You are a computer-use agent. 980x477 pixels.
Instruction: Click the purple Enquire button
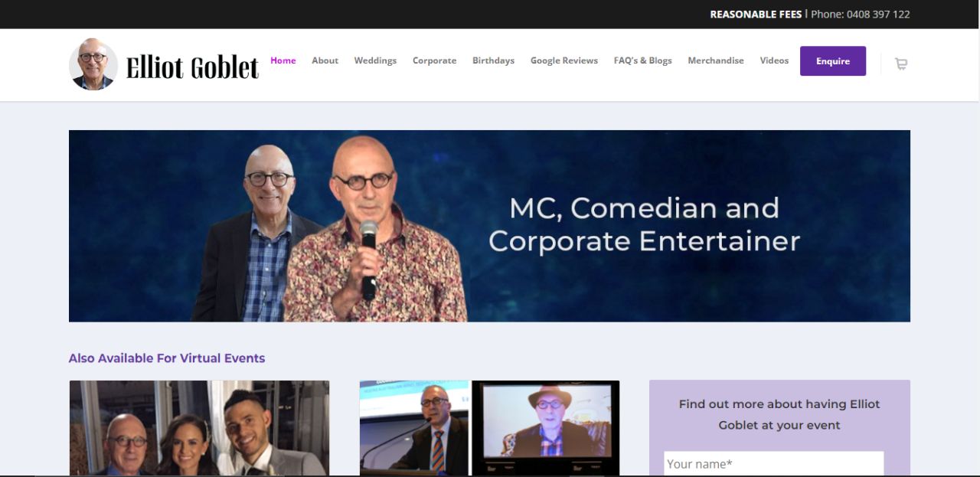pyautogui.click(x=833, y=61)
